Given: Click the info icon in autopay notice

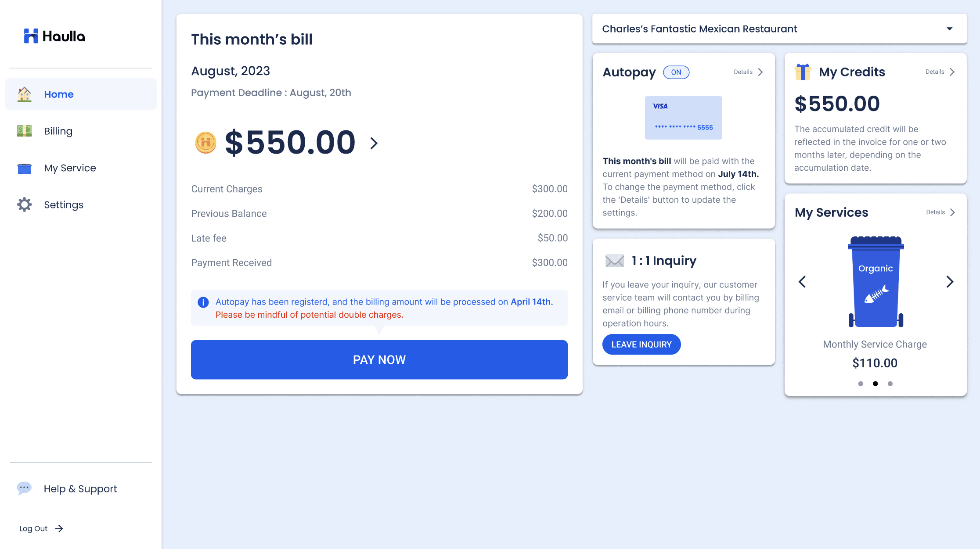Looking at the screenshot, I should (x=203, y=302).
